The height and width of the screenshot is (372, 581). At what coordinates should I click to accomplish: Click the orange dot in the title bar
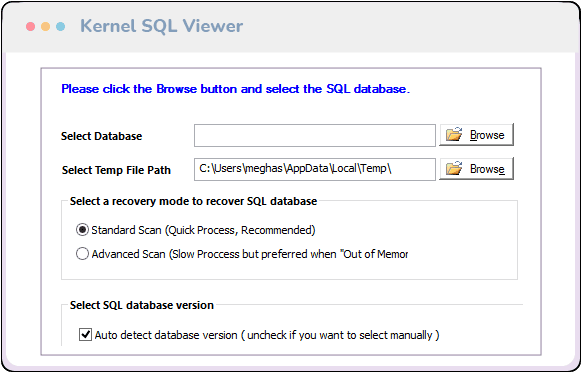(x=46, y=26)
